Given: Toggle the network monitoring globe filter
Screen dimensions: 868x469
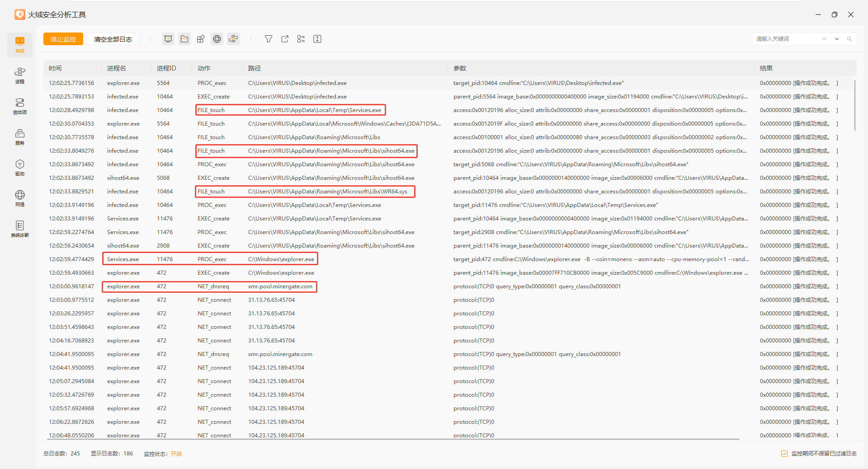Looking at the screenshot, I should coord(217,39).
